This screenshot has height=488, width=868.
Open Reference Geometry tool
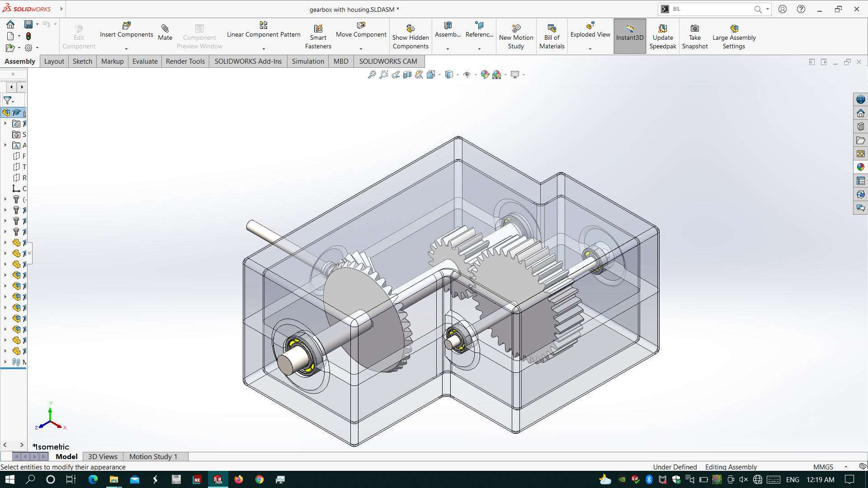[x=479, y=30]
